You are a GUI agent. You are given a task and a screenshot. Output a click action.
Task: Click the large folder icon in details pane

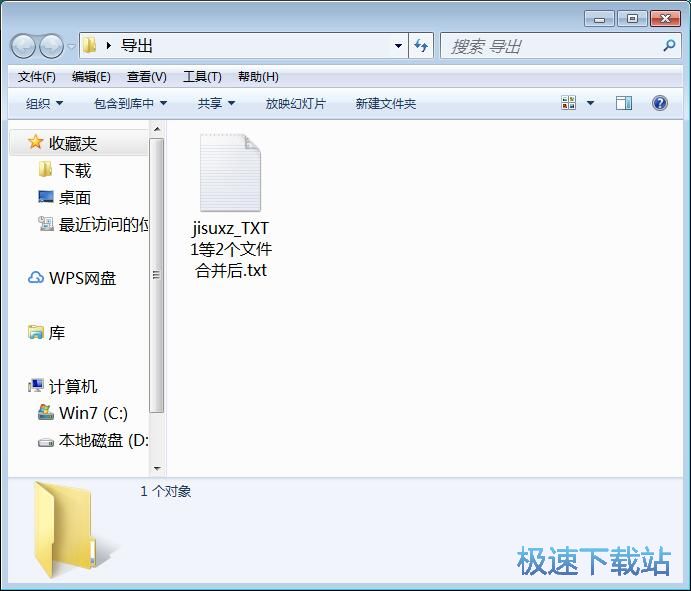[68, 528]
